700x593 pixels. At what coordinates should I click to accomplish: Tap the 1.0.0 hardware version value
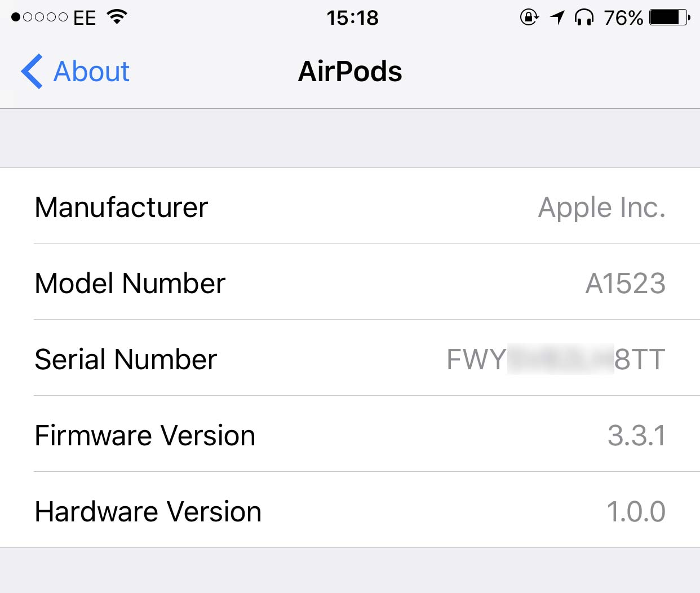pyautogui.click(x=636, y=511)
